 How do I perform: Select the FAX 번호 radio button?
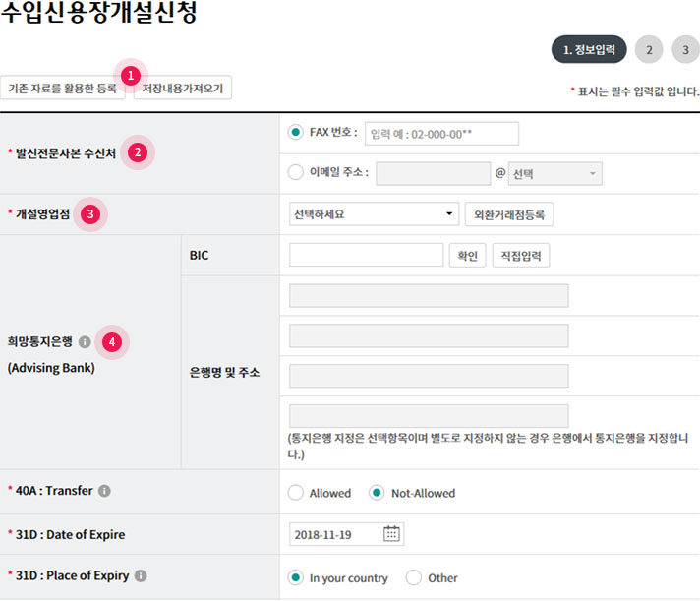click(296, 133)
